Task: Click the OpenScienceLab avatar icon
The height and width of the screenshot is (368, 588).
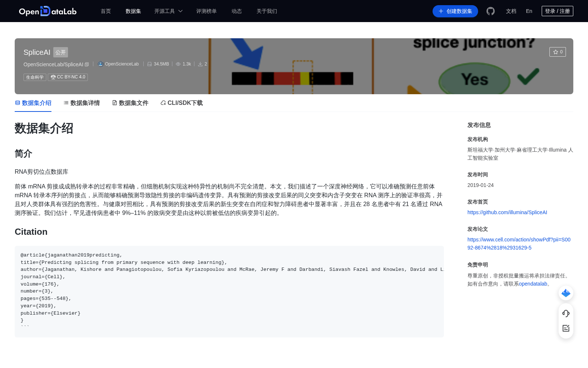Action: coord(100,64)
